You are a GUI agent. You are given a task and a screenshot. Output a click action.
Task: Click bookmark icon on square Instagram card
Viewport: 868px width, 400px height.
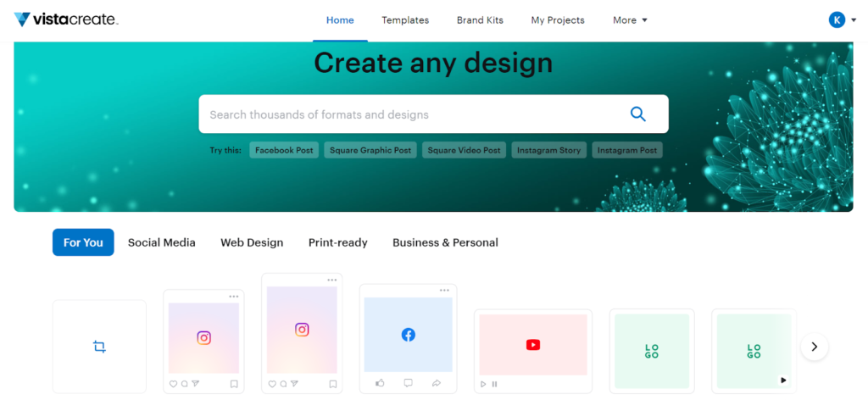tap(234, 383)
